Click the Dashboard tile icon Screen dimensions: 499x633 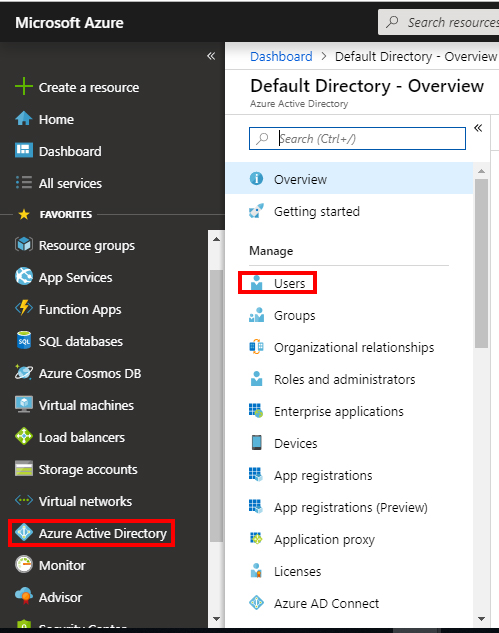pos(24,150)
